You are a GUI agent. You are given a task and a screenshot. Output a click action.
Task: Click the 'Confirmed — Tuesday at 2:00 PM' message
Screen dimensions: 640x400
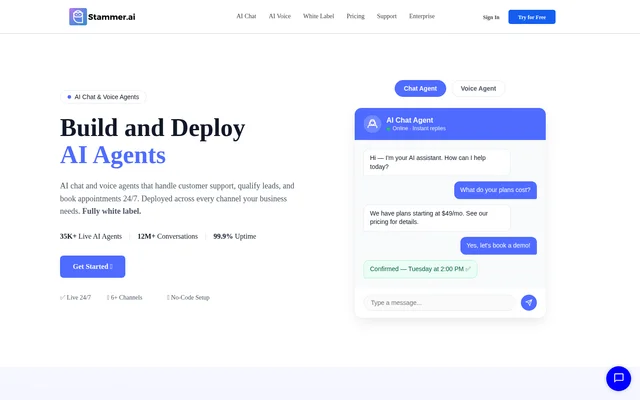420,269
